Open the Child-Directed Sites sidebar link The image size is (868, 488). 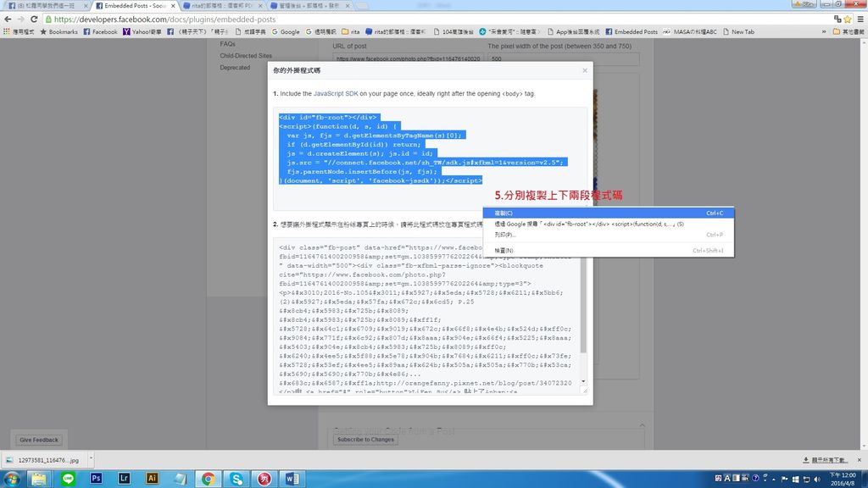246,56
